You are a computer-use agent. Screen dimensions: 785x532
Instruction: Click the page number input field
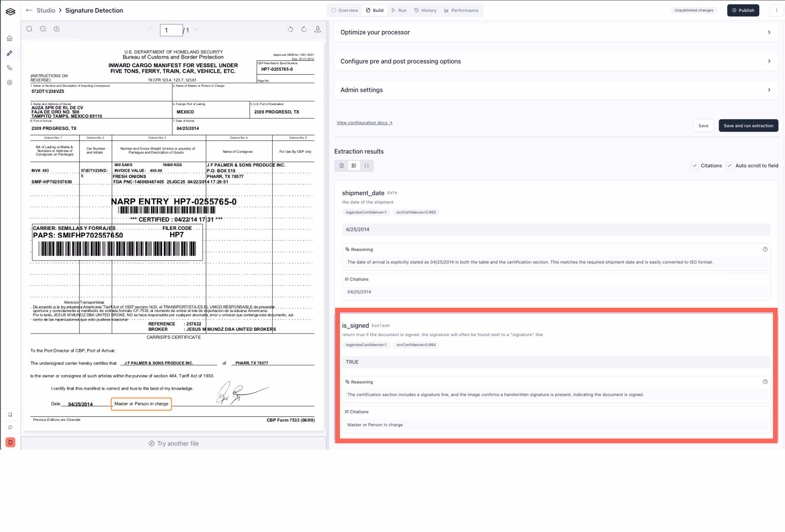tap(171, 30)
